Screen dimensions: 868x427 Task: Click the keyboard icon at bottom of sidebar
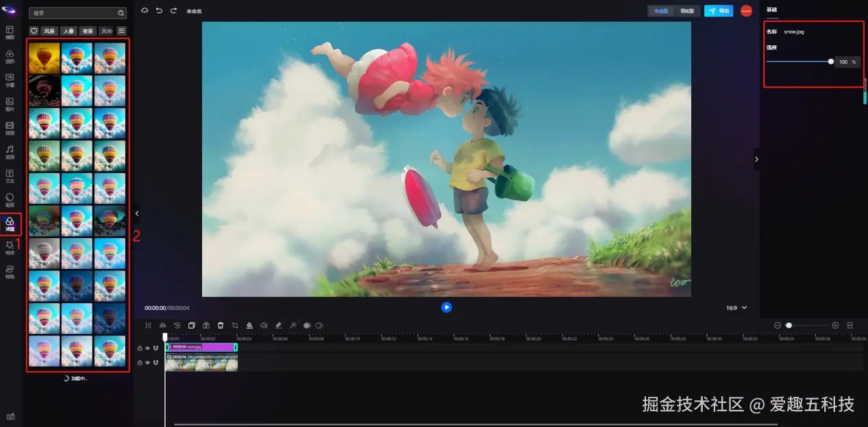[x=10, y=416]
